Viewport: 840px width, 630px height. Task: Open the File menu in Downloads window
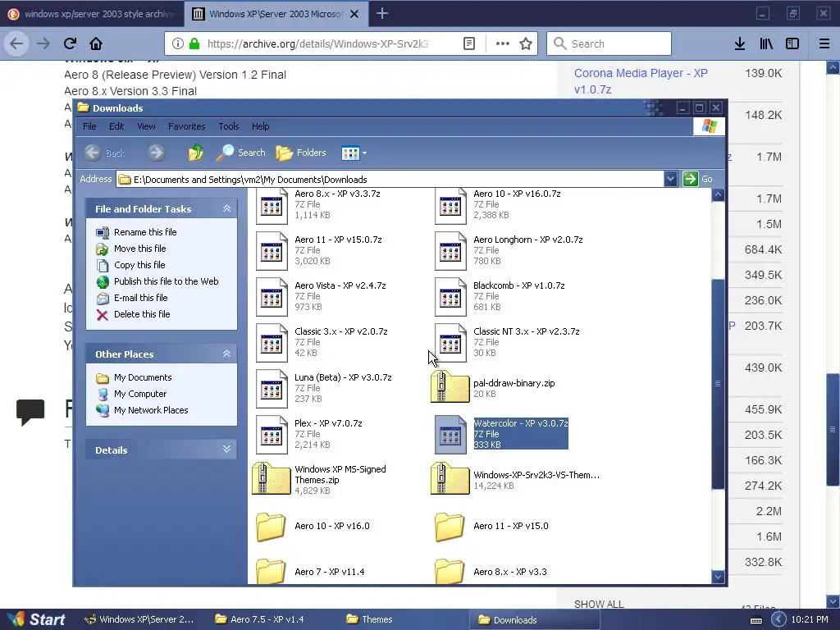(89, 126)
